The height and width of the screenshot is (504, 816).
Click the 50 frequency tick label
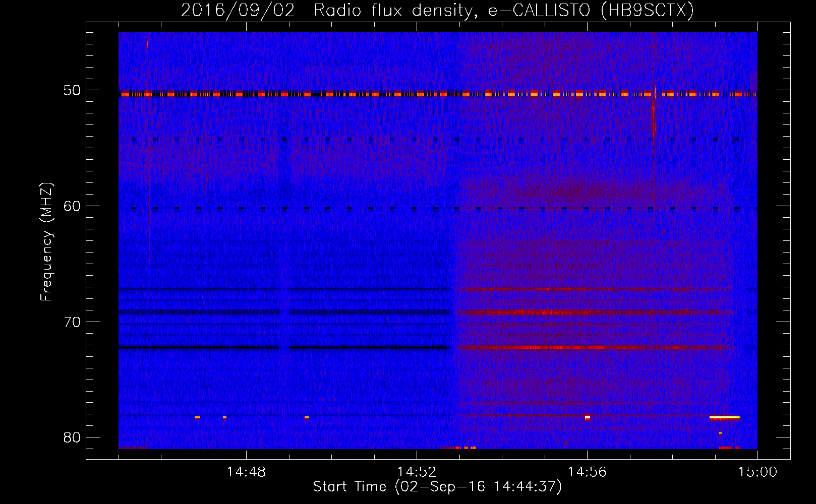[x=72, y=91]
